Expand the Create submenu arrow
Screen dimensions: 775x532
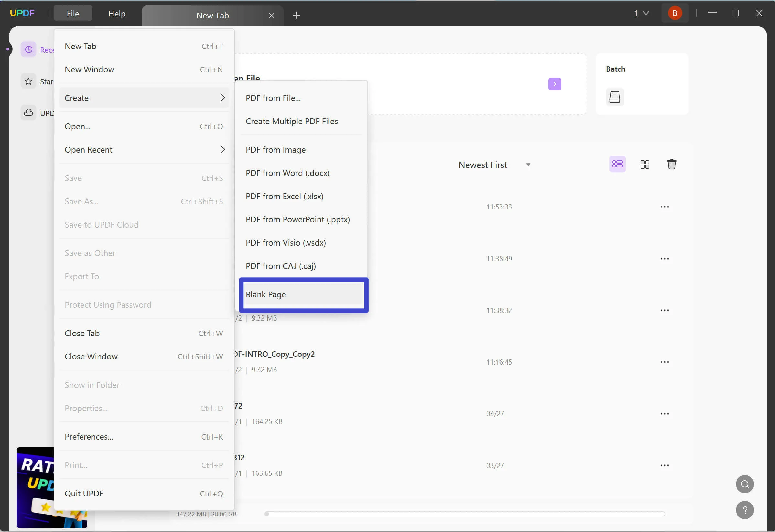(222, 97)
